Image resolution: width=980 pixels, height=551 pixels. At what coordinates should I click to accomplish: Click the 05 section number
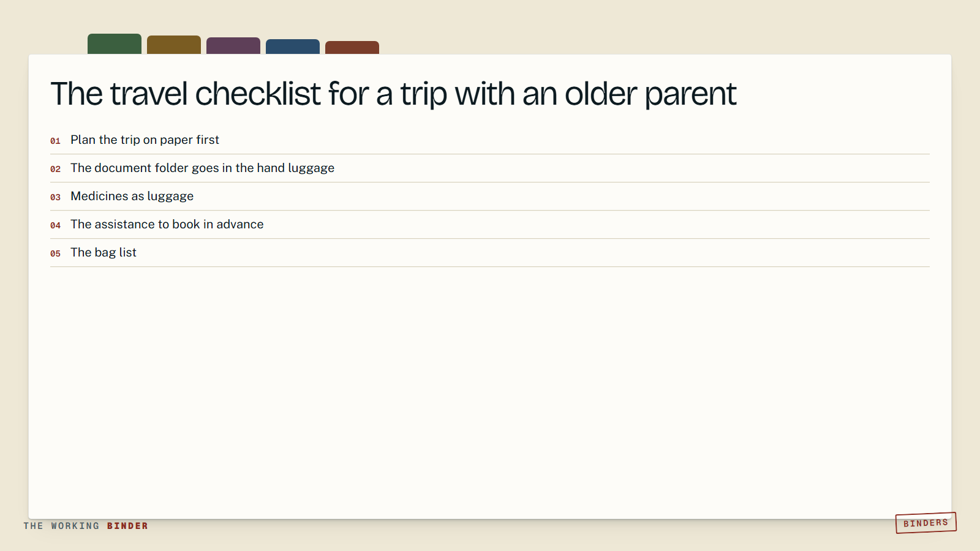55,253
